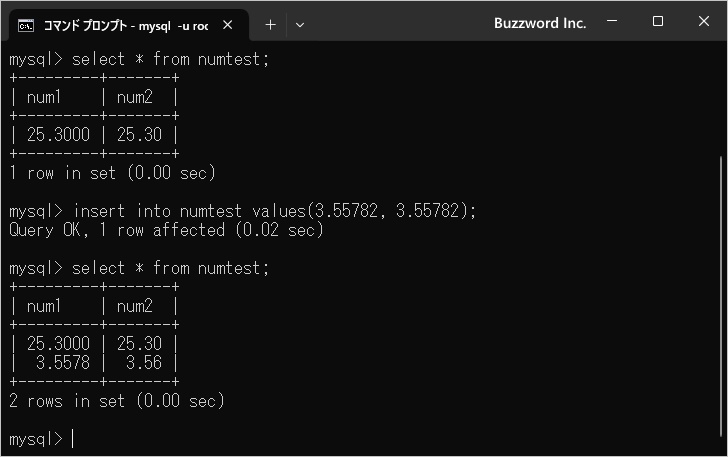Close the コマンド プロンプト mysql tab

[229, 23]
